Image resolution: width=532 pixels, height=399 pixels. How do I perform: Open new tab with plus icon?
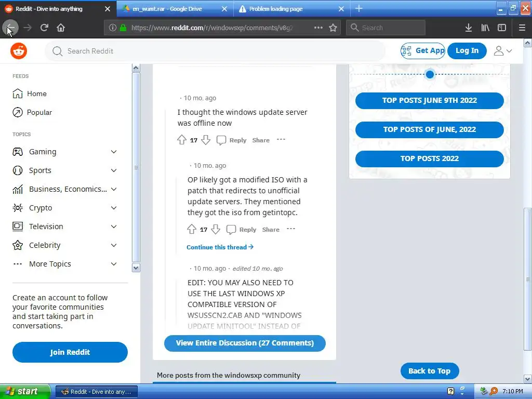tap(359, 8)
